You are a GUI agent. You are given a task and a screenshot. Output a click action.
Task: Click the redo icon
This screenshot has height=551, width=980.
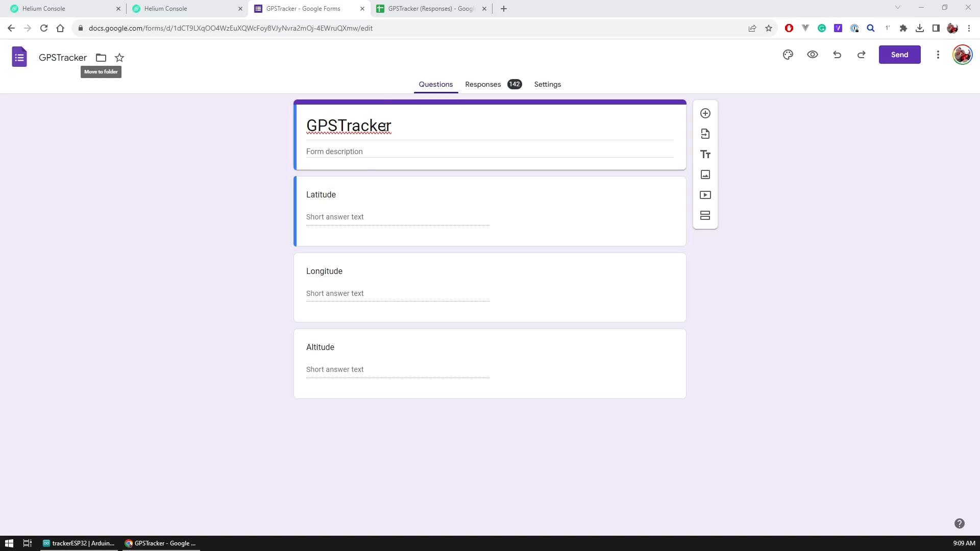pos(862,55)
